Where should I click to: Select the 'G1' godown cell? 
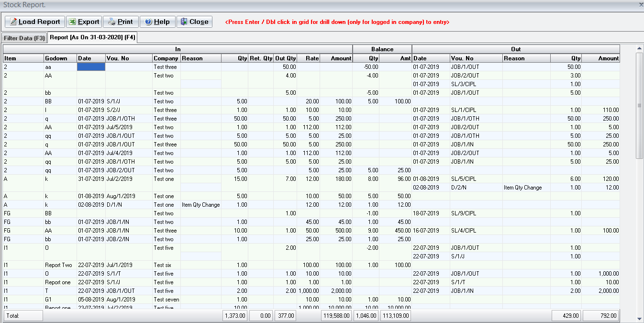(x=60, y=300)
